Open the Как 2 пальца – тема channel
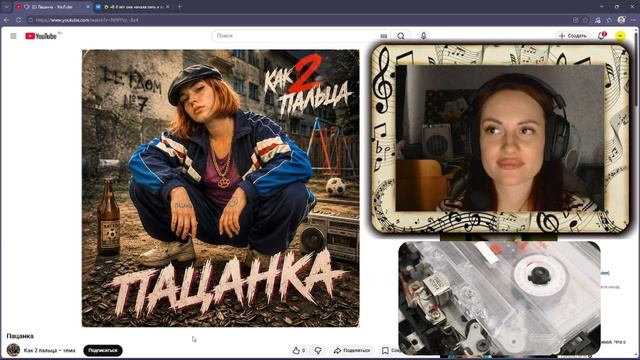 pos(49,350)
